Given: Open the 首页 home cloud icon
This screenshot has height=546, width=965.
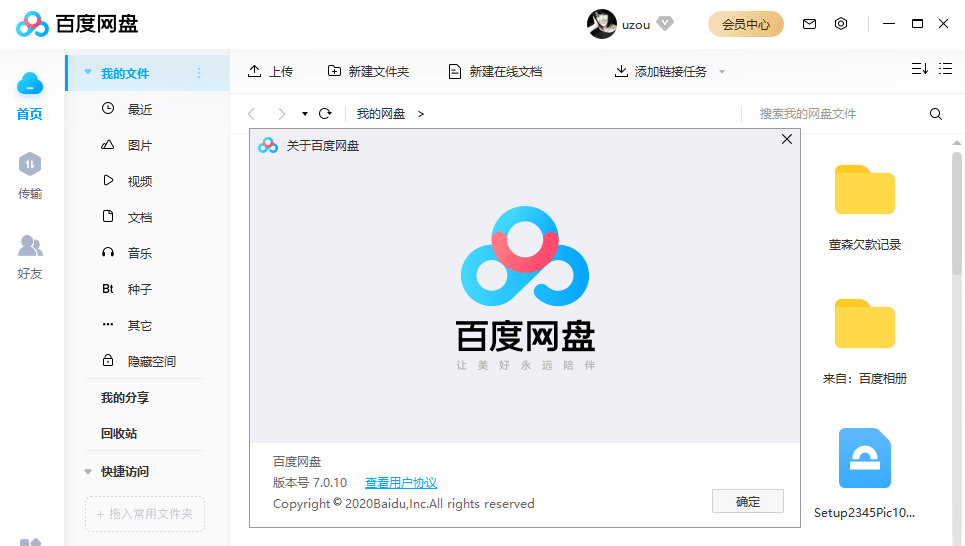Looking at the screenshot, I should point(30,84).
